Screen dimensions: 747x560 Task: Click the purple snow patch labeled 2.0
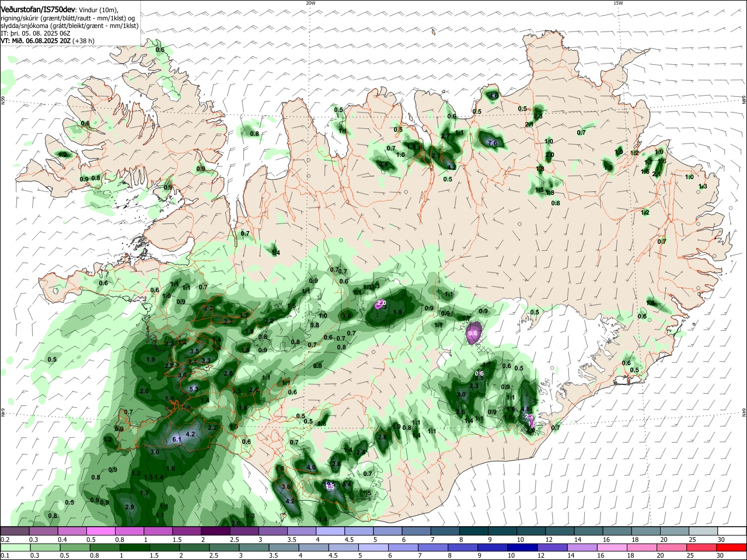click(381, 304)
